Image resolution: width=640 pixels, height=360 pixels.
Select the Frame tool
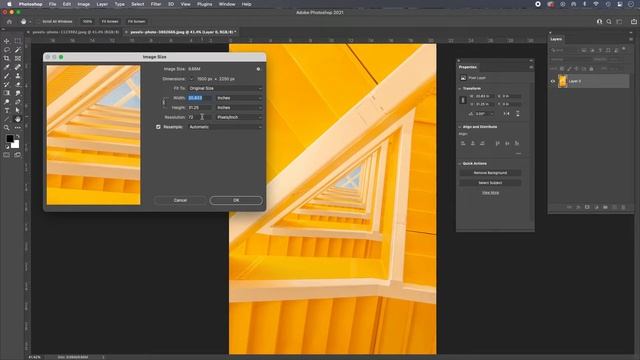pyautogui.click(x=18, y=58)
